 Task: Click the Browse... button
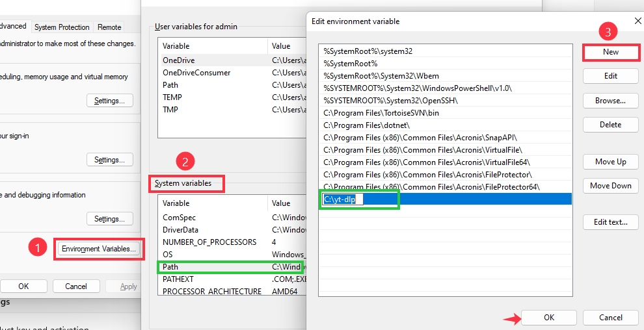[610, 101]
